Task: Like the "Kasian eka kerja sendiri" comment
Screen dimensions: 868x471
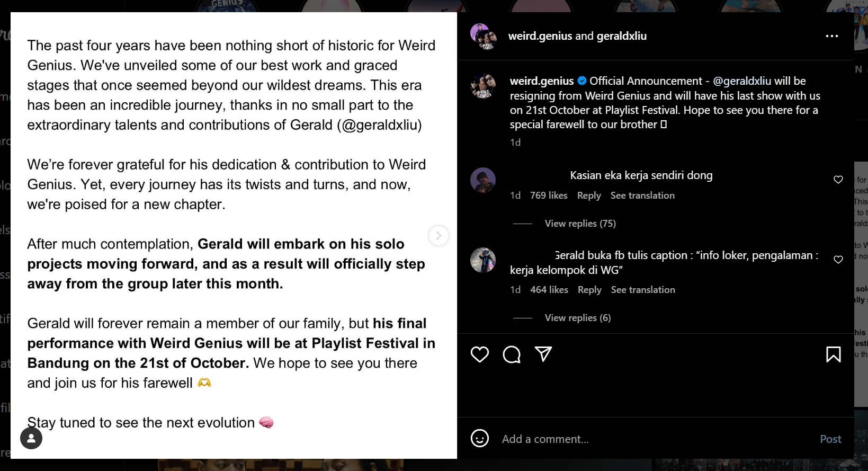Action: pos(838,180)
